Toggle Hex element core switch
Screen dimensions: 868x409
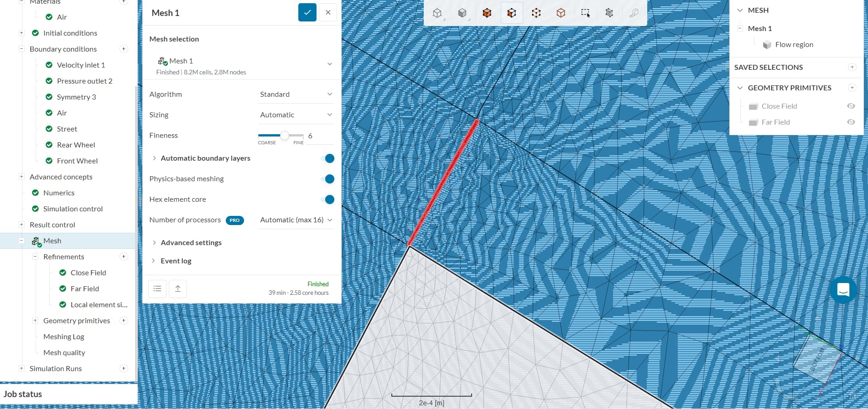pyautogui.click(x=327, y=199)
